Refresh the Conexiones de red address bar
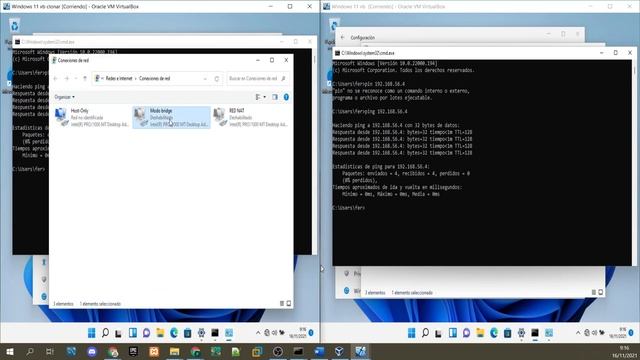The image size is (640, 360). 217,78
